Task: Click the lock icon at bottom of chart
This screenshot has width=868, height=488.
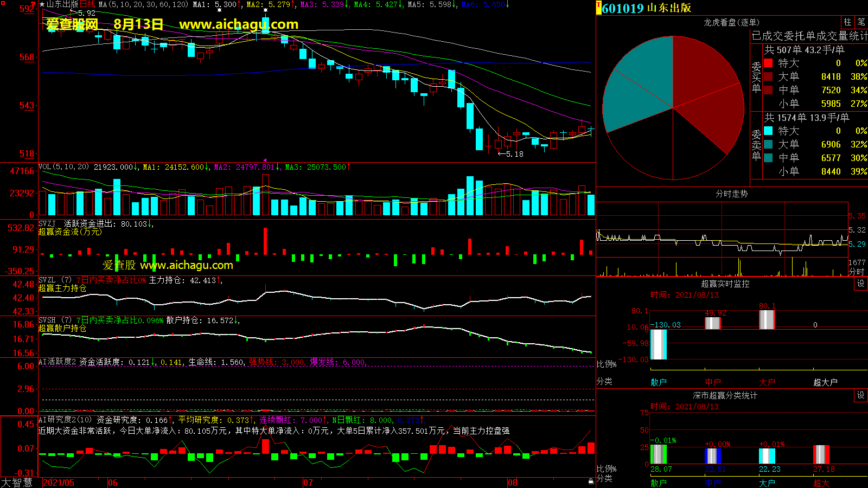Action: click(x=591, y=481)
